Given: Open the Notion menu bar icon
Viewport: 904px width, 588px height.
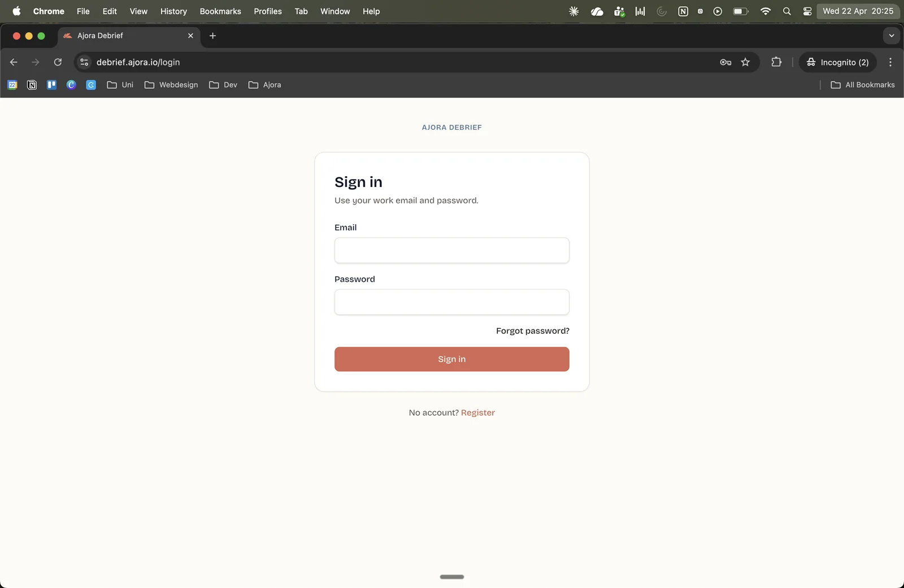Looking at the screenshot, I should click(683, 11).
